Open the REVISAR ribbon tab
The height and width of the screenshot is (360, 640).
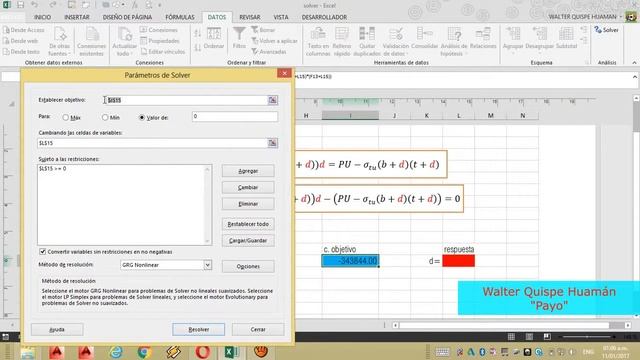point(250,17)
